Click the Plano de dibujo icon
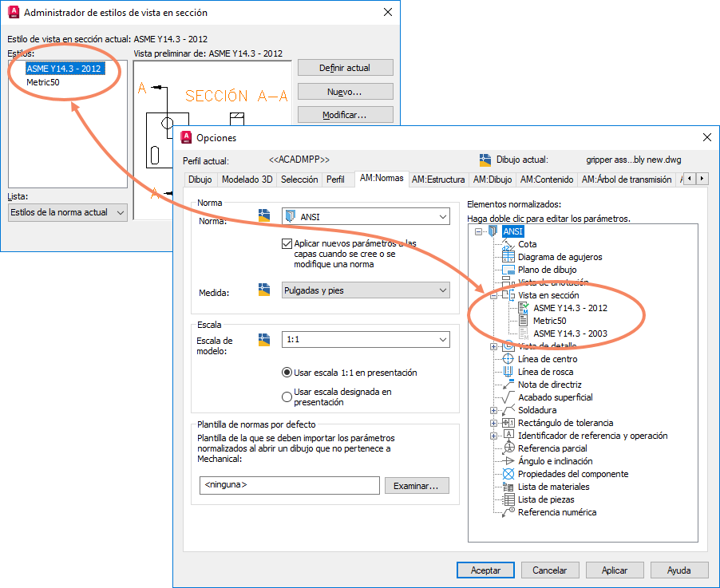The image size is (720, 588). pos(508,270)
